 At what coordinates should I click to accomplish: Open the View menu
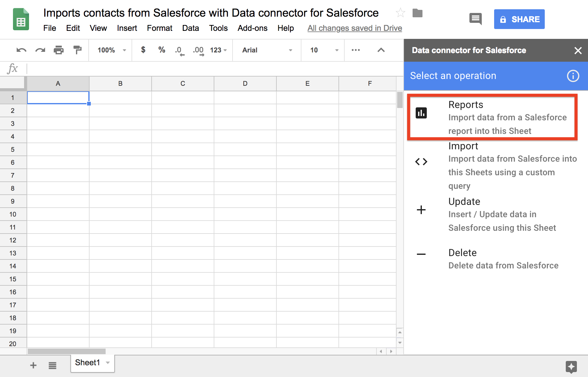pyautogui.click(x=98, y=28)
